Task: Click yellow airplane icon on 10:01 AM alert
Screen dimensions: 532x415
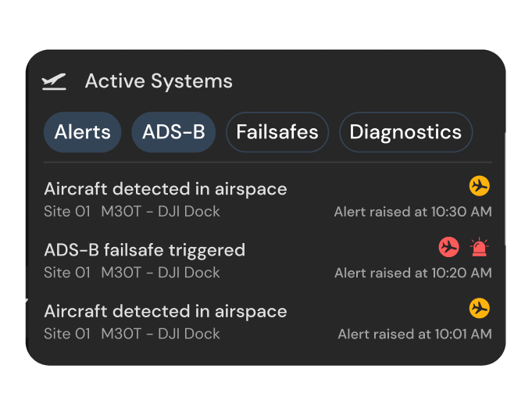Action: pos(479,308)
